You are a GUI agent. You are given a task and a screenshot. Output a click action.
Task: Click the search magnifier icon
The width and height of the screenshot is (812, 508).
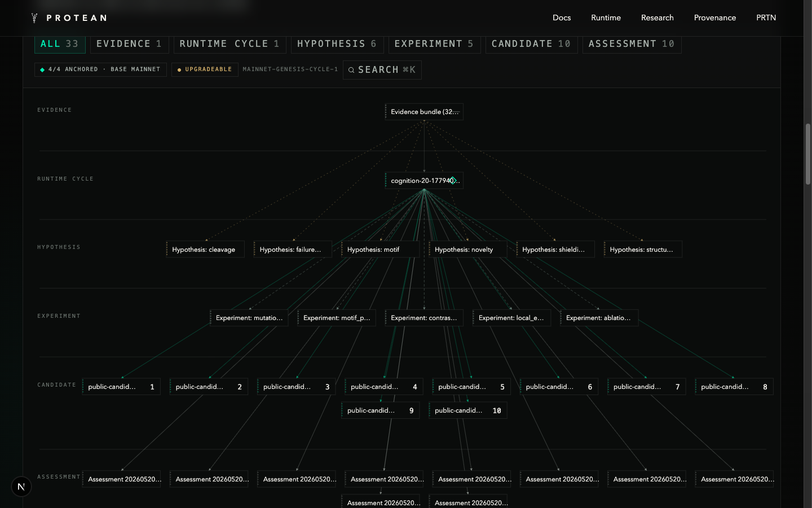coord(351,70)
